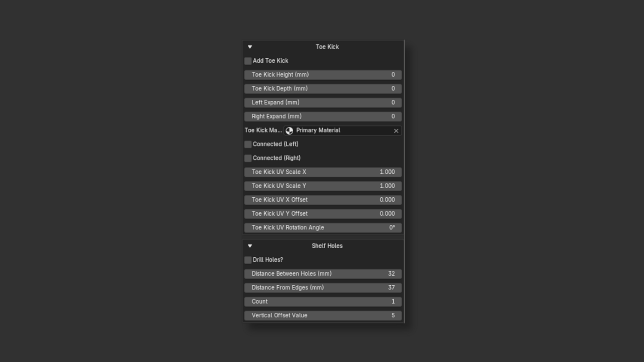
Task: Click the Toe Kick Height (mm) field
Action: tap(323, 75)
